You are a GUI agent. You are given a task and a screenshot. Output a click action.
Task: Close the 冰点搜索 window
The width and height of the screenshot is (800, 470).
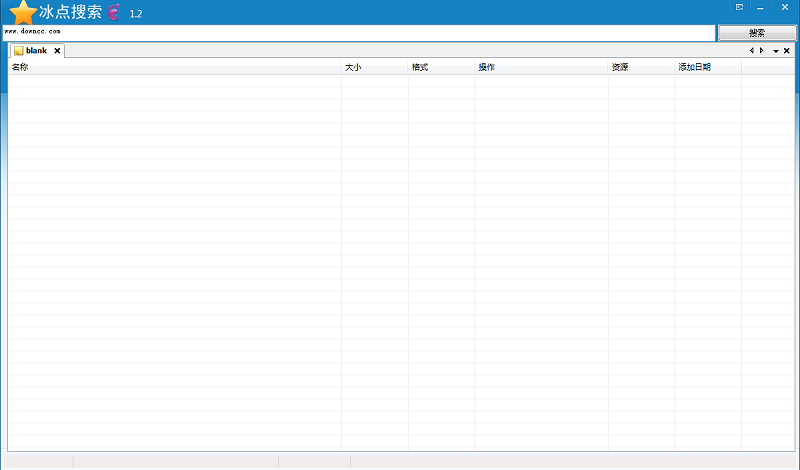tap(785, 7)
